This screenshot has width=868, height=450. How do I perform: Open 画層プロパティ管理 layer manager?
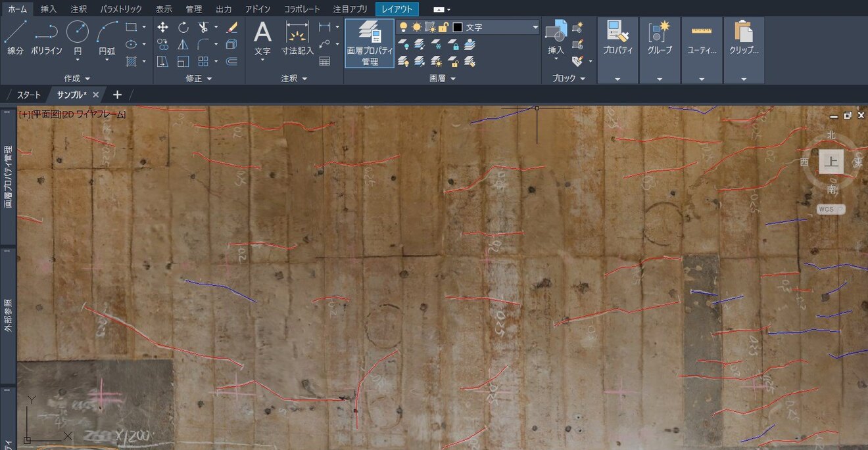pyautogui.click(x=370, y=43)
